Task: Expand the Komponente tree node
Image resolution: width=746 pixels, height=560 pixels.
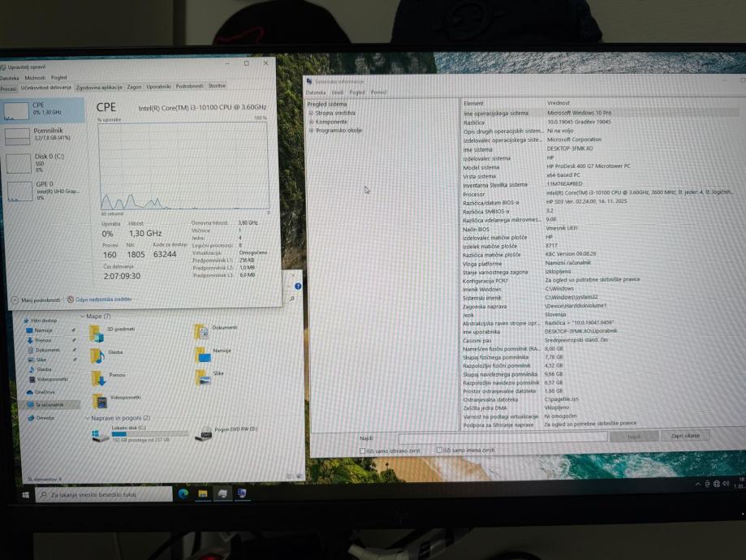Action: [x=311, y=122]
